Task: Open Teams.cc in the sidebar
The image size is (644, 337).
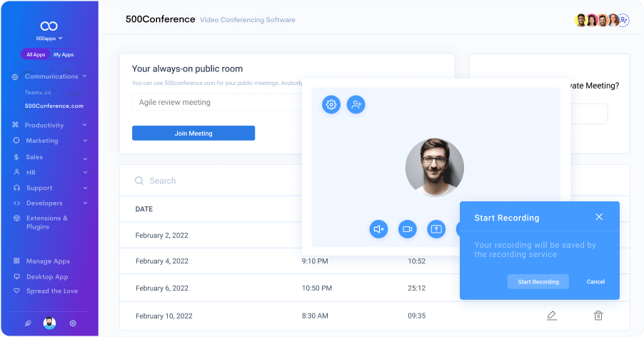Action: (x=38, y=92)
